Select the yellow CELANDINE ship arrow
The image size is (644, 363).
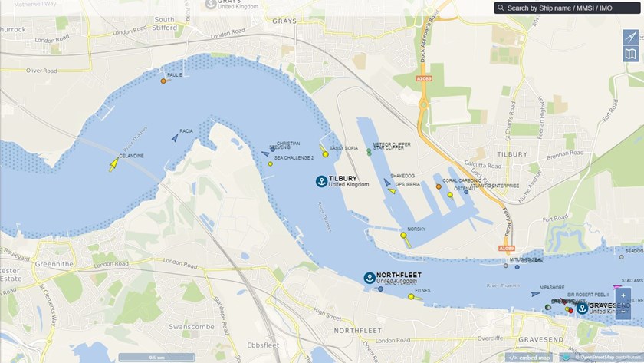click(113, 164)
